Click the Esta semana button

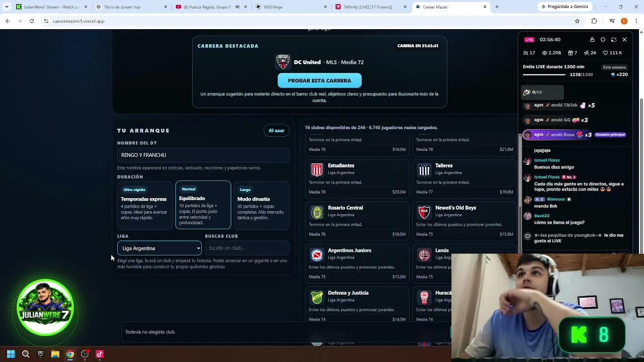(614, 67)
